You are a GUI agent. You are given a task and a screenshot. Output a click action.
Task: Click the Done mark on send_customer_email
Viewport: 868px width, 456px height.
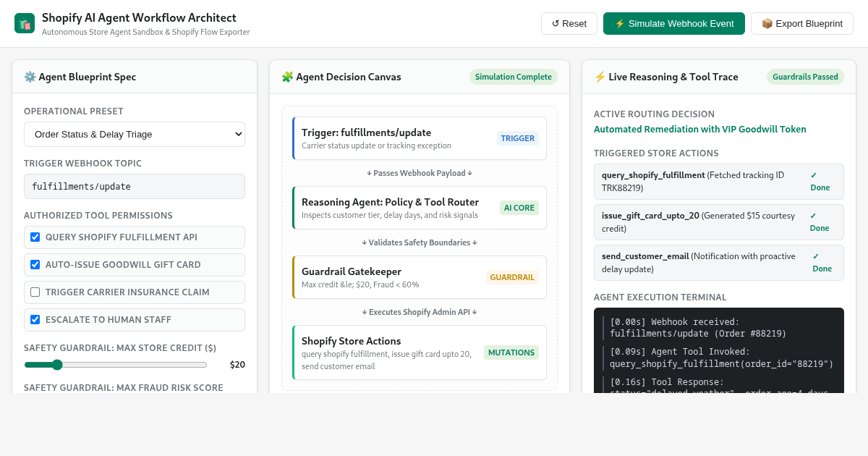[x=822, y=263]
